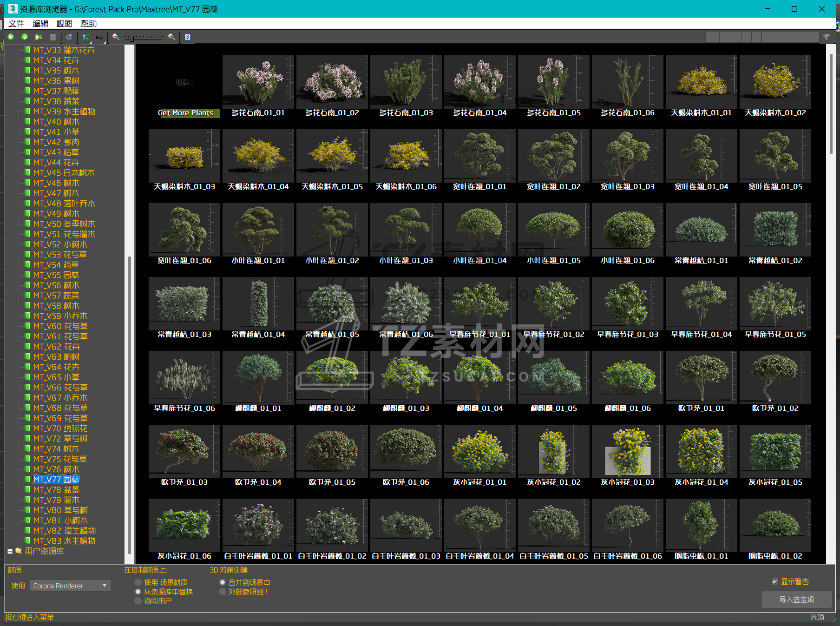Image resolution: width=840 pixels, height=626 pixels.
Task: Open the Corona Renderer dropdown
Action: (x=70, y=586)
